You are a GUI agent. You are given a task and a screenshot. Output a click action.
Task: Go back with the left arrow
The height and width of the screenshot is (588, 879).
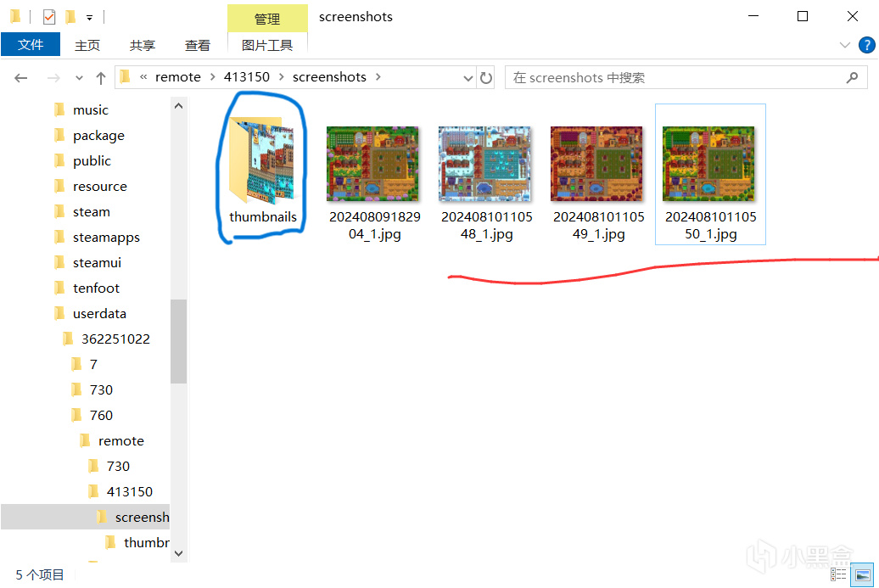[x=20, y=78]
